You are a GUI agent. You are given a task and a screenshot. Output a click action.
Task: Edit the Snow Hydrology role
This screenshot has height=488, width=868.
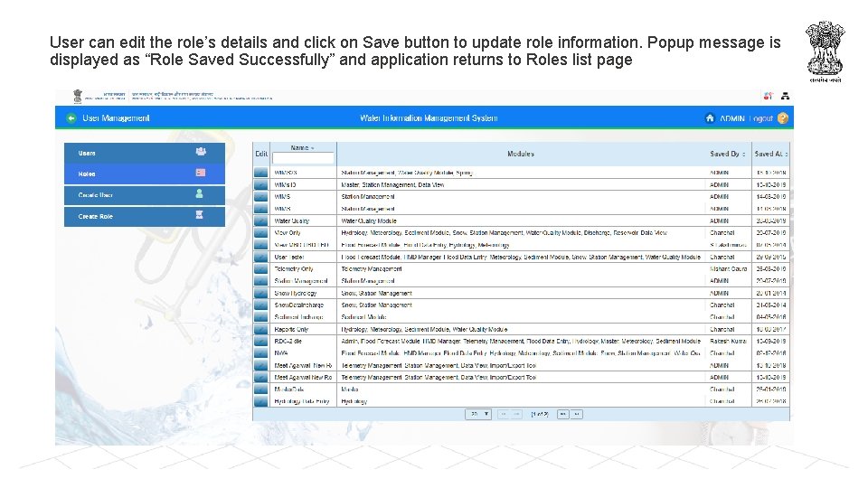point(260,293)
